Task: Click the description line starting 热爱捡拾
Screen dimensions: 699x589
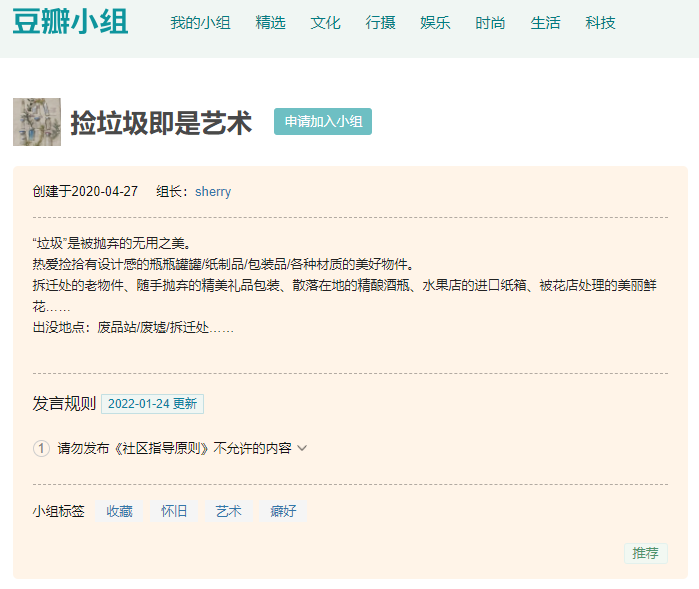Action: click(x=224, y=264)
